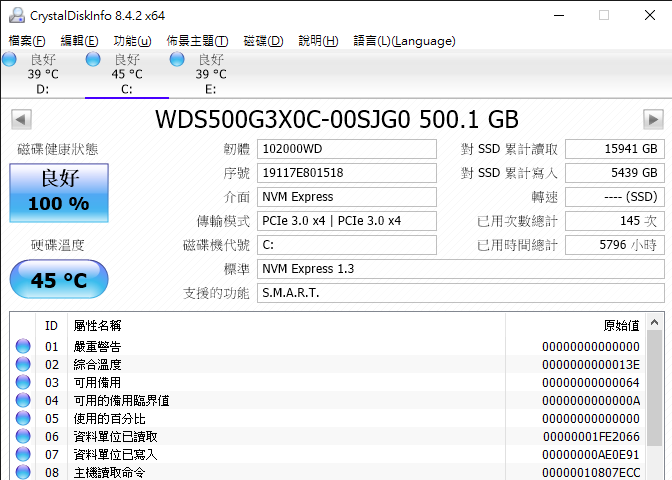Click raw value 00000000000064
This screenshot has width=672, height=480.
tap(591, 383)
